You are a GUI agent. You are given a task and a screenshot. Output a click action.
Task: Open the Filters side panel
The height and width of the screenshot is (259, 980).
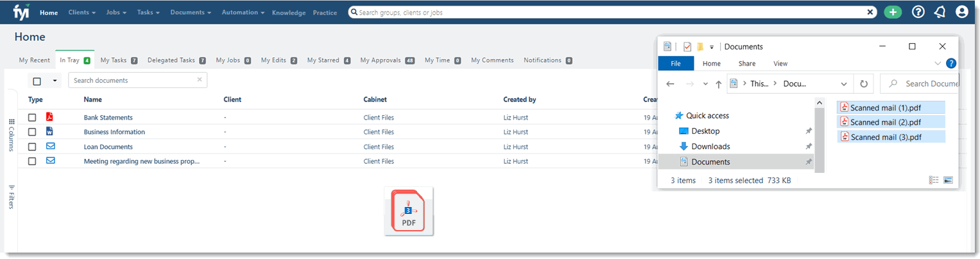tap(11, 197)
